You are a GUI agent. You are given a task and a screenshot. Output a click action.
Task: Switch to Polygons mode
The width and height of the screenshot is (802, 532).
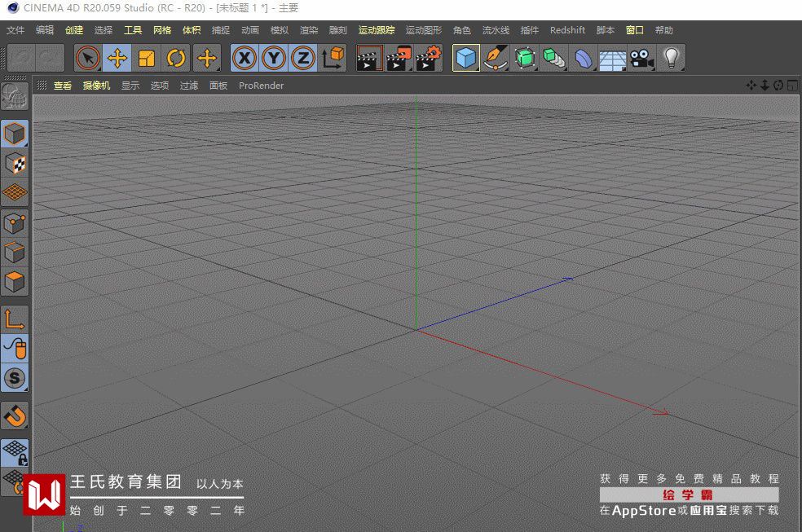(x=15, y=282)
